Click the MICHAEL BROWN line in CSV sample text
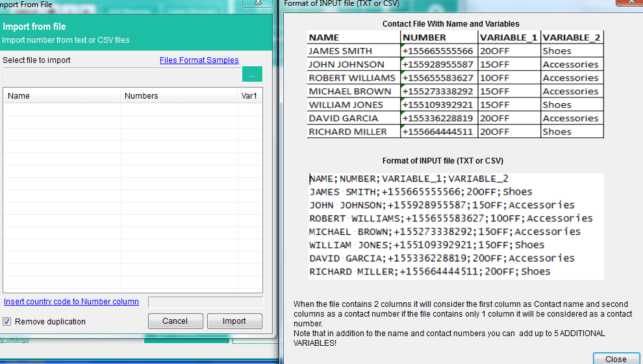The image size is (643, 364). 444,232
